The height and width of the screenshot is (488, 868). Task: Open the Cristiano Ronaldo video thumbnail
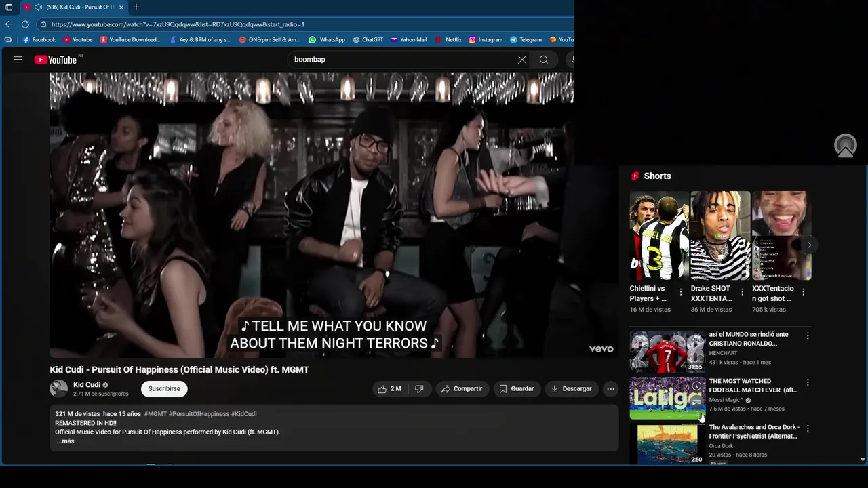point(667,351)
